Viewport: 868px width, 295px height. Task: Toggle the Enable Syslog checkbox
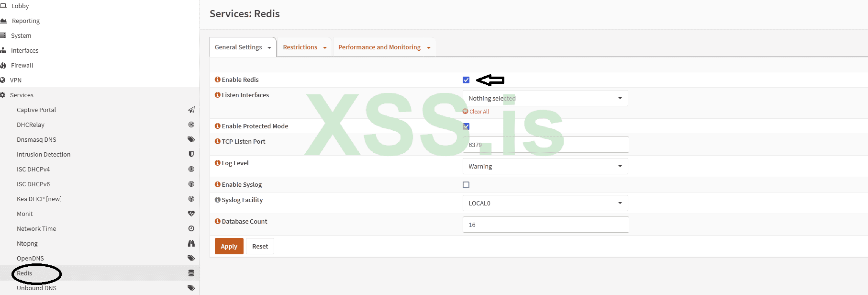[466, 185]
